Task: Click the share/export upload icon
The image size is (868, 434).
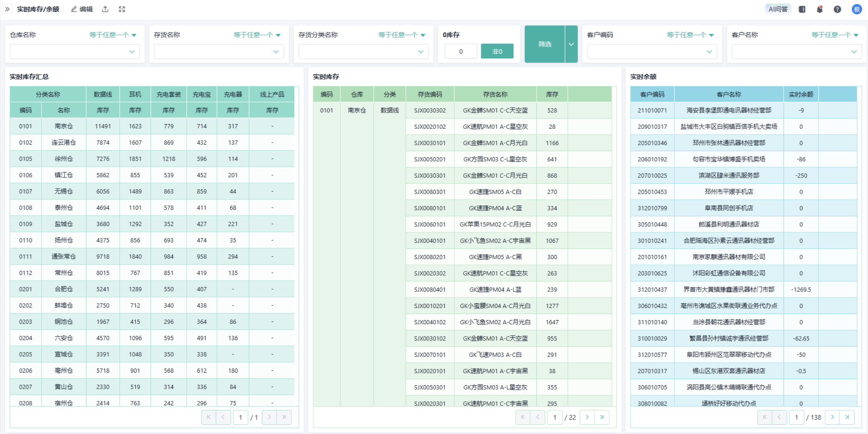Action: coord(105,9)
